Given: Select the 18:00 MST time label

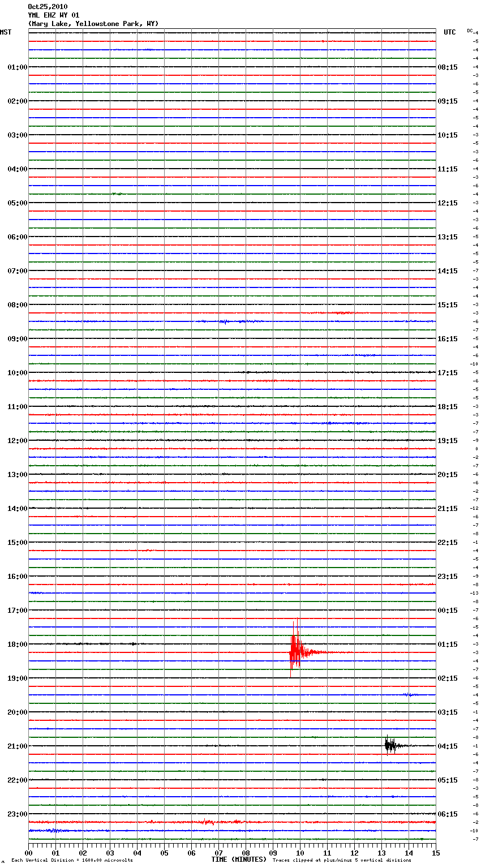Looking at the screenshot, I should point(17,644).
